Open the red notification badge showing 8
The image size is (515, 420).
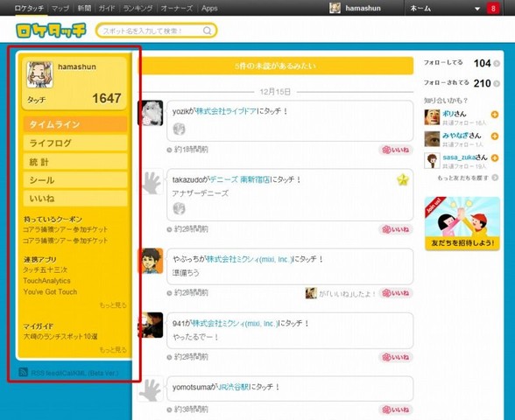[x=492, y=8]
